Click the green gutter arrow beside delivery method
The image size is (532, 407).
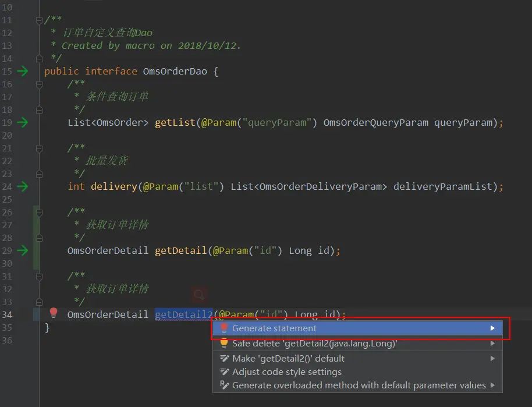click(23, 186)
